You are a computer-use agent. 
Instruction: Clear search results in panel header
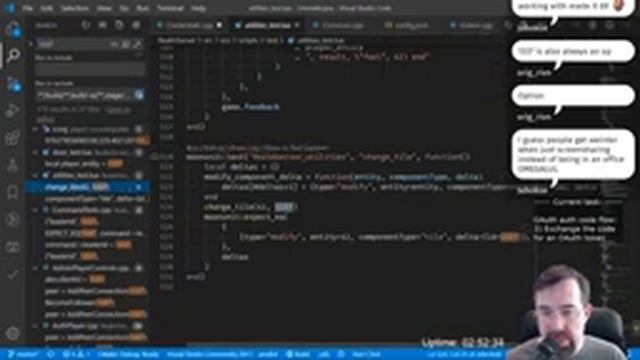[x=102, y=25]
